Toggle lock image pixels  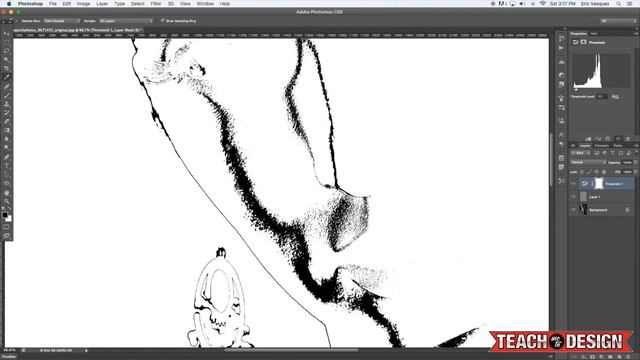pyautogui.click(x=589, y=172)
